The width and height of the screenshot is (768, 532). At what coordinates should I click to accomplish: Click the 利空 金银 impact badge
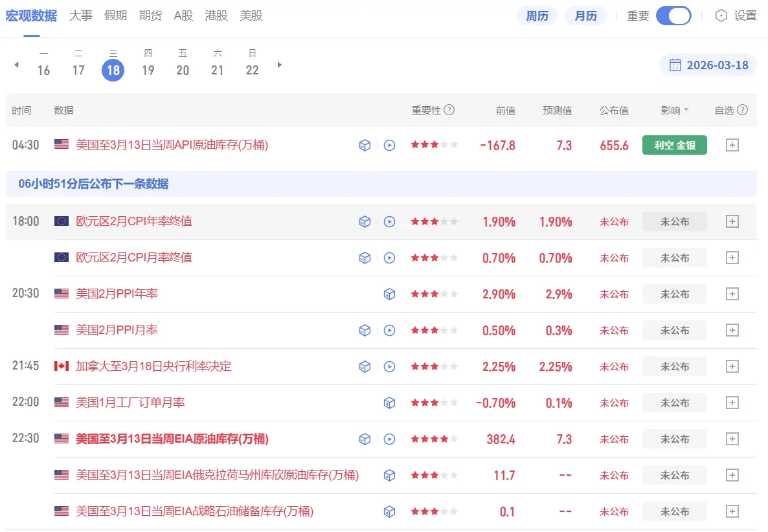coord(675,146)
